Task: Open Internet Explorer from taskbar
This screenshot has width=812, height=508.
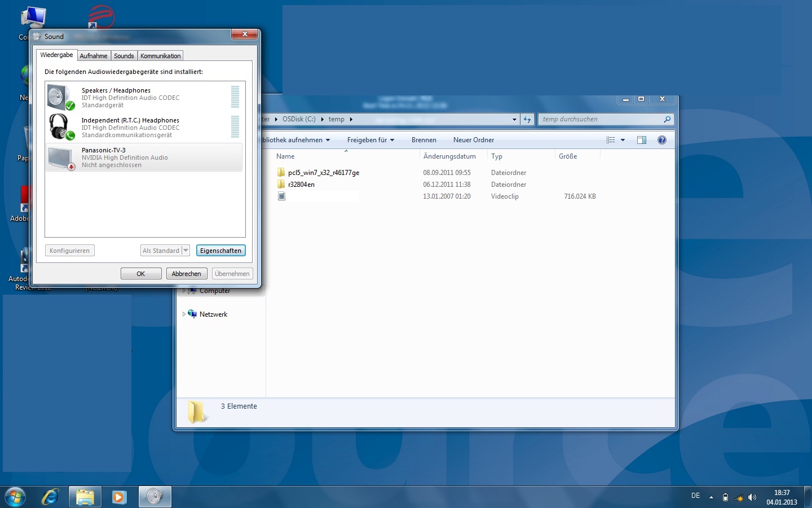Action: coord(50,497)
